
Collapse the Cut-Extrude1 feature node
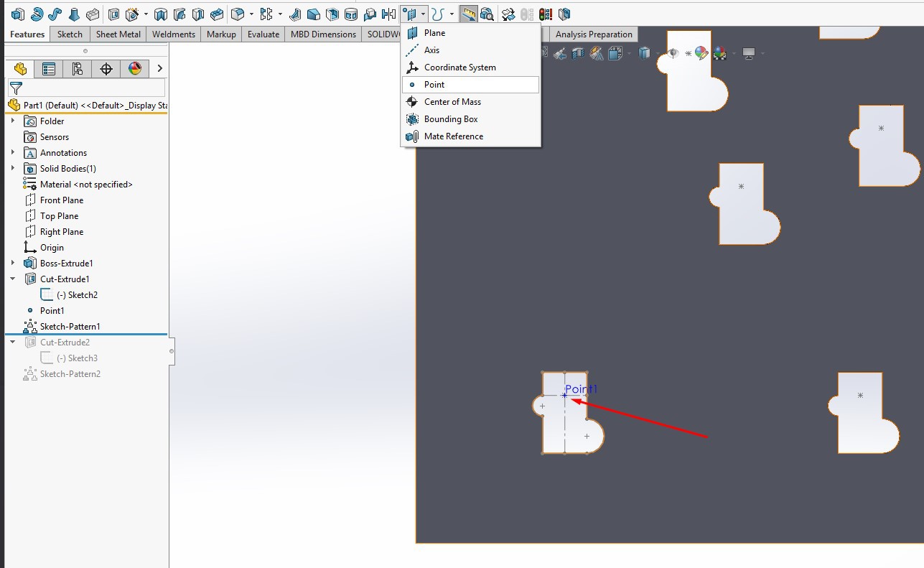[13, 279]
